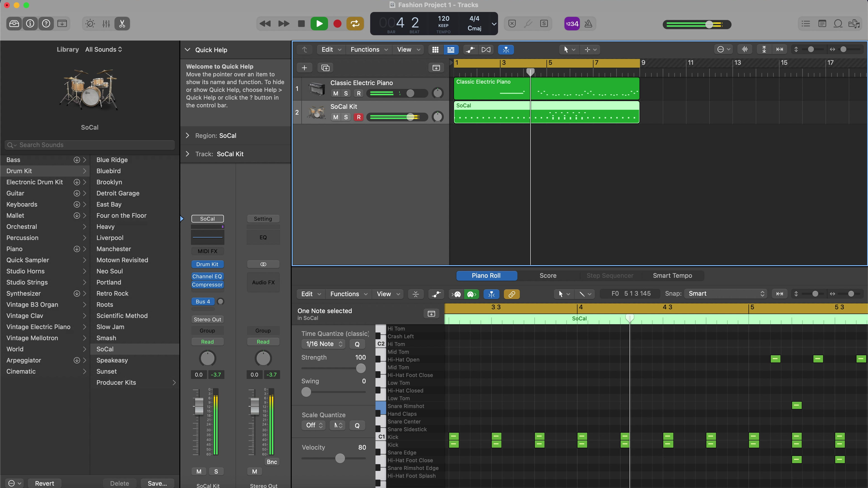This screenshot has width=868, height=488.
Task: Toggle the yellow Link button in Piano Roll
Action: click(x=512, y=294)
